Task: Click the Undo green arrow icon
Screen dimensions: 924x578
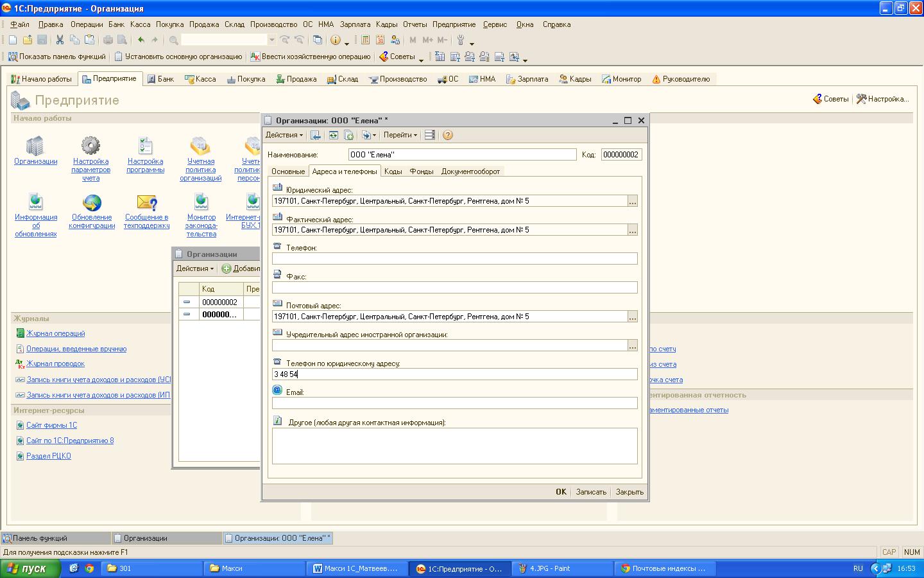Action: click(x=141, y=40)
